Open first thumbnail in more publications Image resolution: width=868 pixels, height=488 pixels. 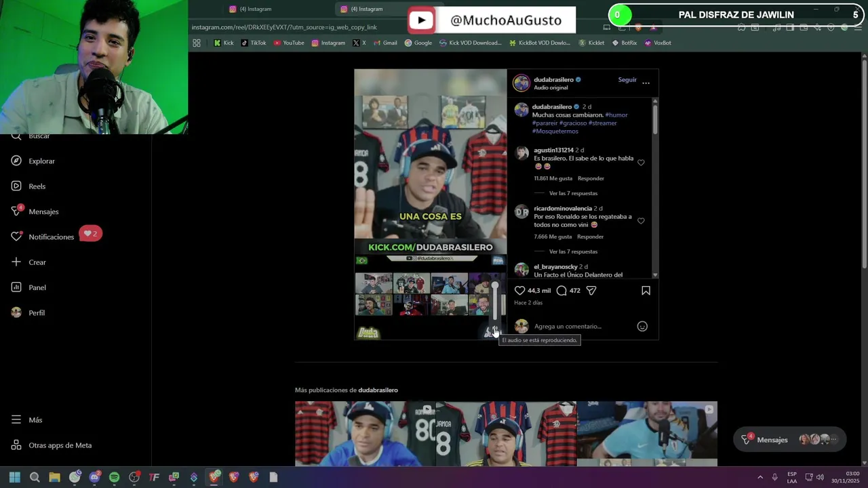coord(365,434)
